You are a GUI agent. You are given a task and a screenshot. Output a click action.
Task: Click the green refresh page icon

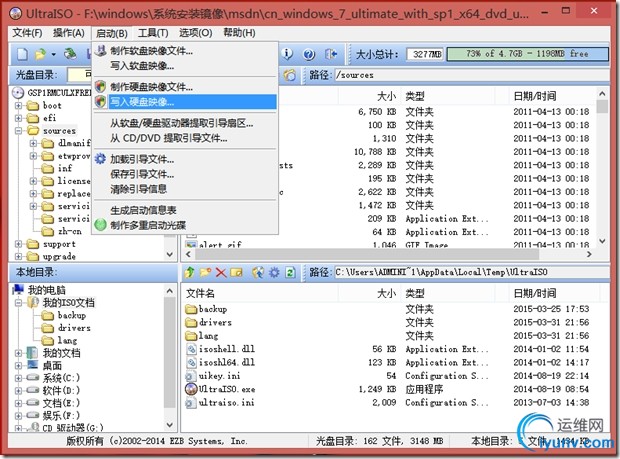(x=290, y=272)
